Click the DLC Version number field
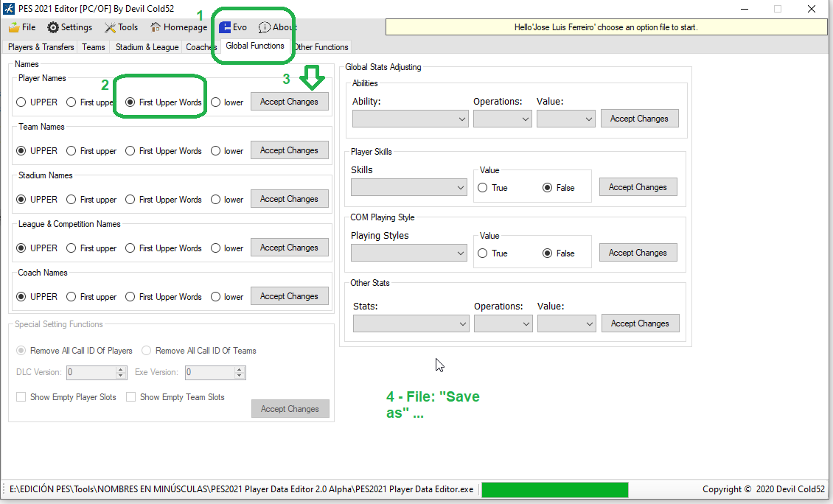This screenshot has width=833, height=504. click(97, 372)
